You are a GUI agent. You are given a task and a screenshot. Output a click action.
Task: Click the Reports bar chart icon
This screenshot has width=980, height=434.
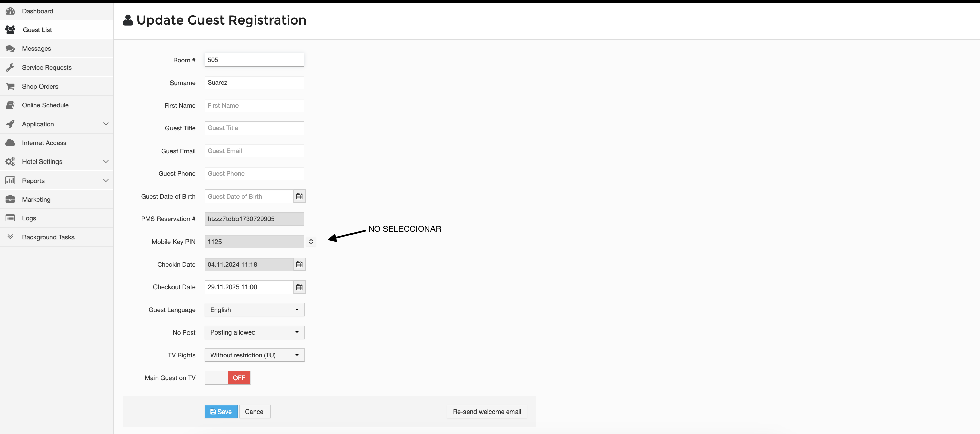click(x=10, y=181)
